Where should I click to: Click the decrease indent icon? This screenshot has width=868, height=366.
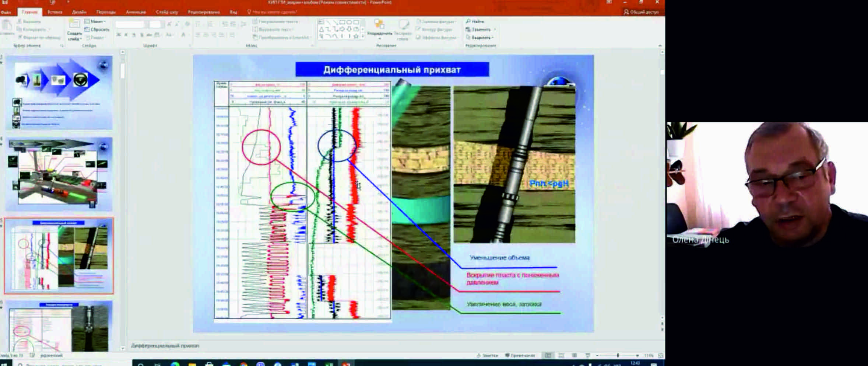[225, 24]
